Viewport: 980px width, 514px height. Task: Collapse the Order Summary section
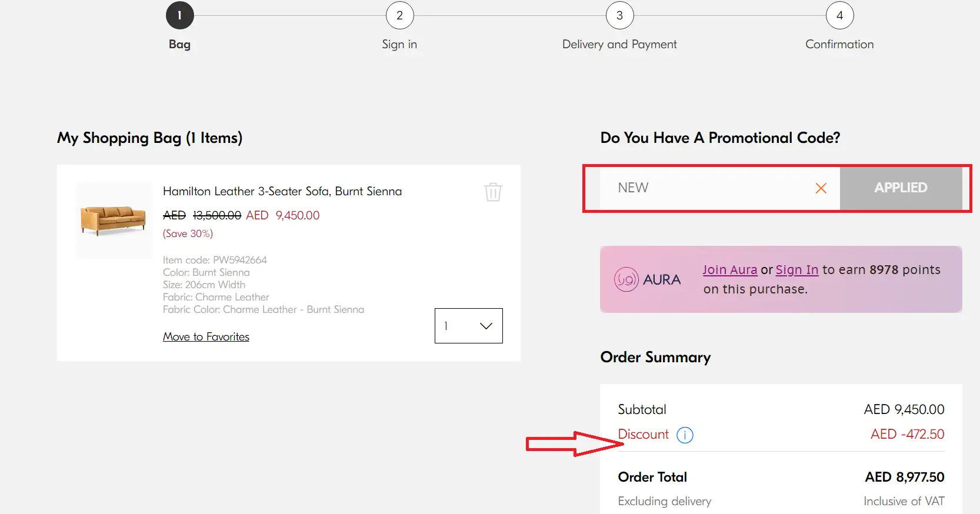[x=655, y=357]
